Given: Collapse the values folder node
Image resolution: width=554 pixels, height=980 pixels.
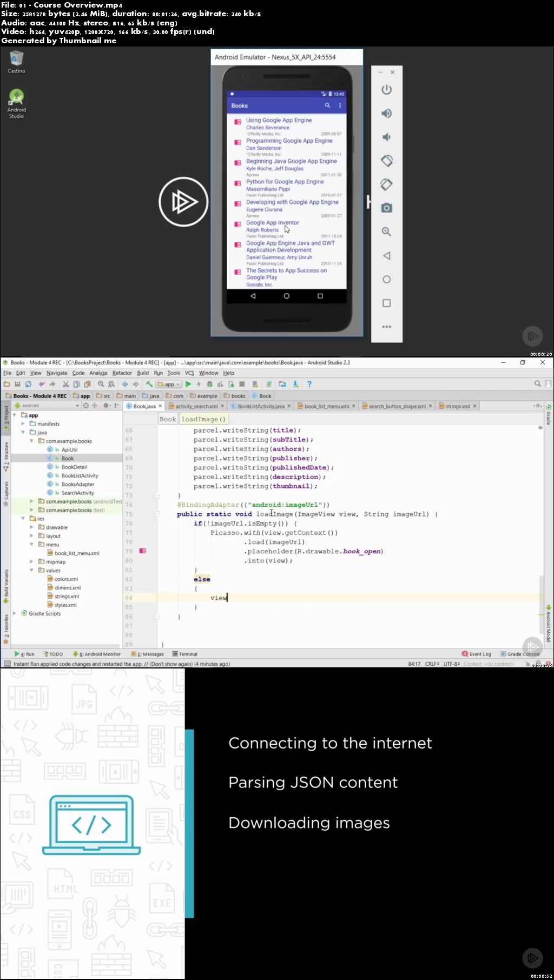Looking at the screenshot, I should (32, 570).
